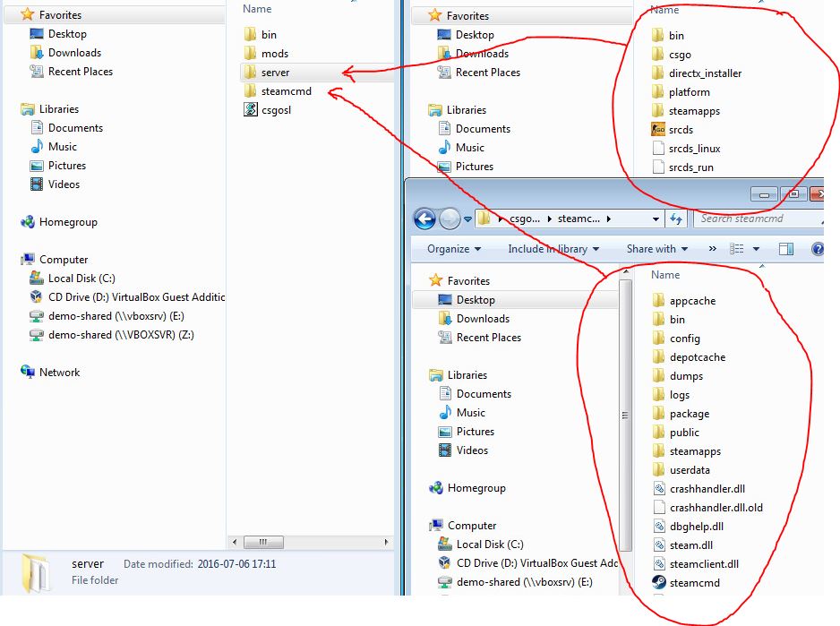The height and width of the screenshot is (626, 840).
Task: Select Desktop under Favorites in steamcmd window
Action: 467,300
